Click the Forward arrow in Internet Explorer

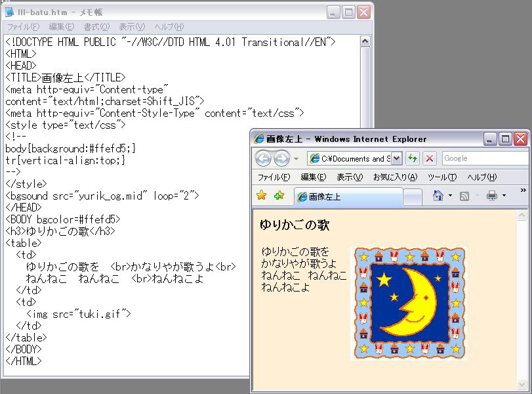[281, 158]
